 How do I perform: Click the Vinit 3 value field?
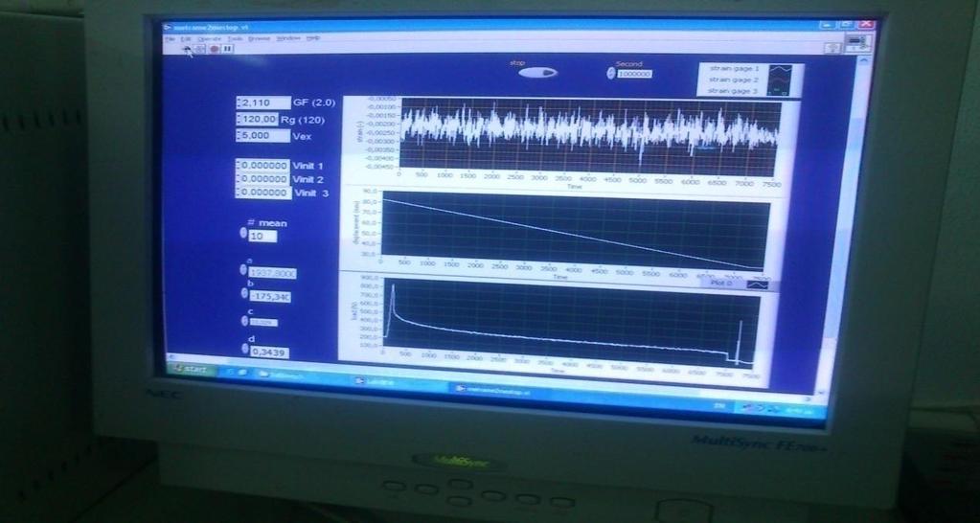pos(265,193)
